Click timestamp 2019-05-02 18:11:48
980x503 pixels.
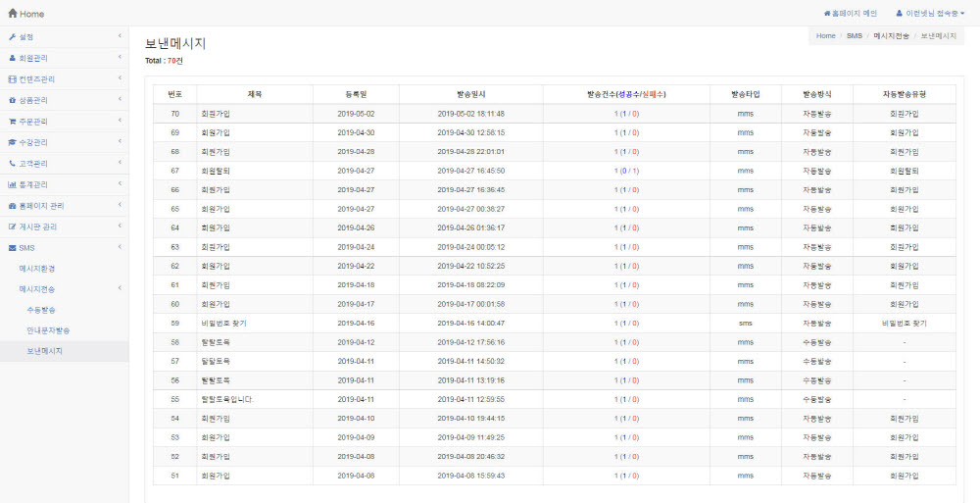(x=471, y=114)
